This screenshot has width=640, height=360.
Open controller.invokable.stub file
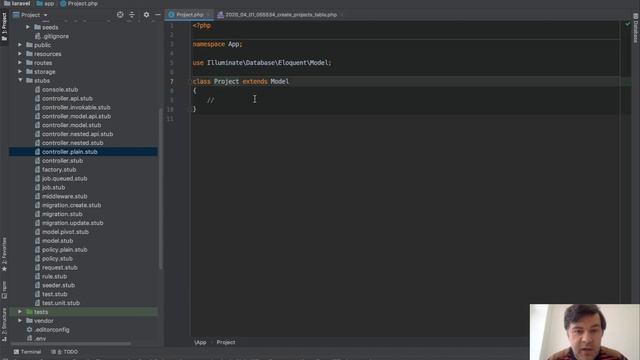tap(76, 107)
